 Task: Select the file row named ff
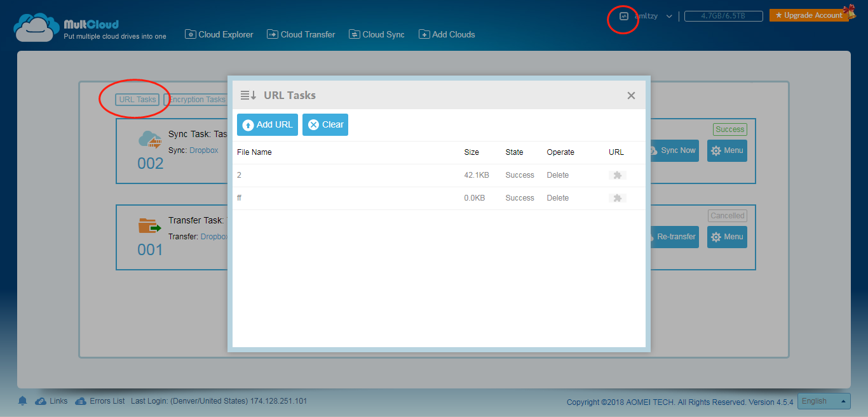pyautogui.click(x=439, y=198)
